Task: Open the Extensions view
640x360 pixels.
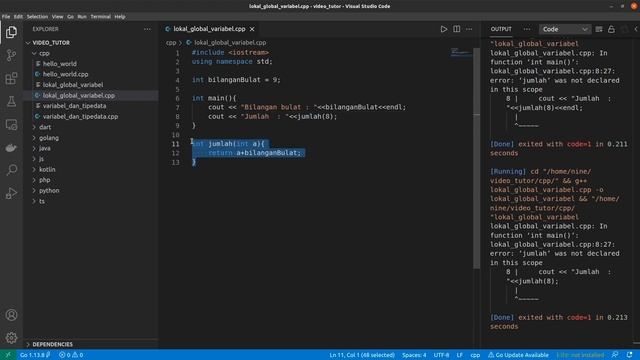Action: point(11,78)
